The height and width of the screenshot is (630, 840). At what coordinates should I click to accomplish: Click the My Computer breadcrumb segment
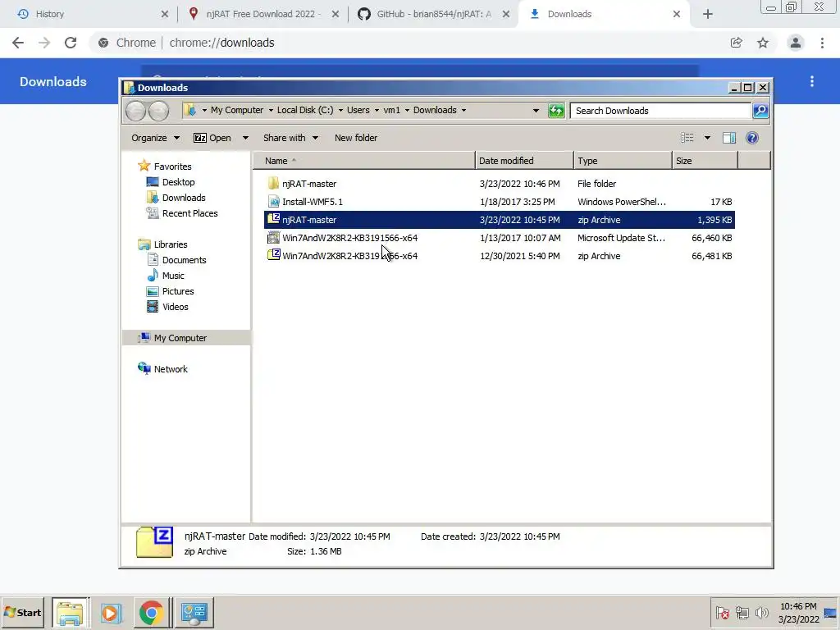coord(237,111)
